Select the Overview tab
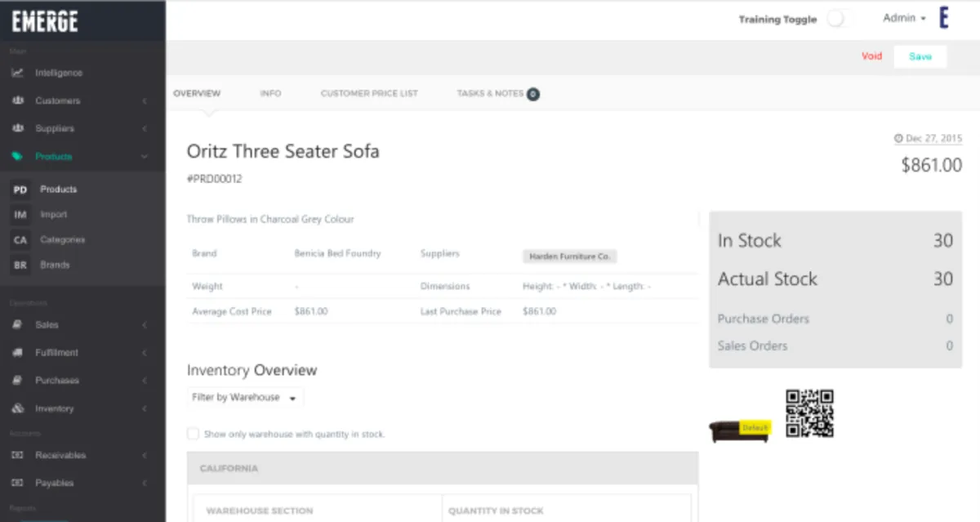 click(x=197, y=93)
